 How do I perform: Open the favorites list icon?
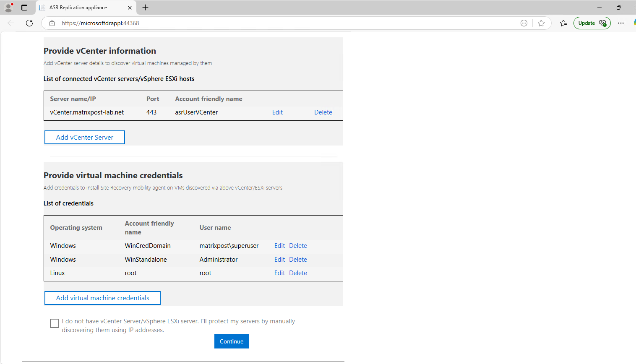point(563,23)
